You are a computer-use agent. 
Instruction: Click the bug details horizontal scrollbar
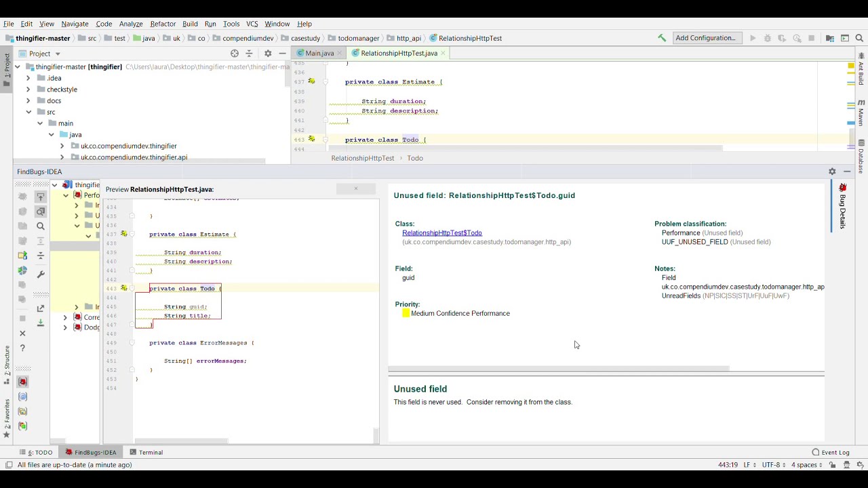coord(559,369)
